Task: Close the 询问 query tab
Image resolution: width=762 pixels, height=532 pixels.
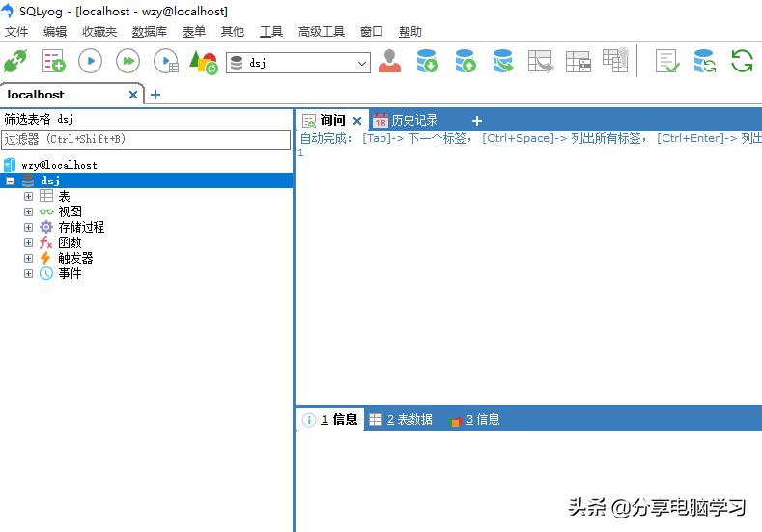Action: pos(357,121)
